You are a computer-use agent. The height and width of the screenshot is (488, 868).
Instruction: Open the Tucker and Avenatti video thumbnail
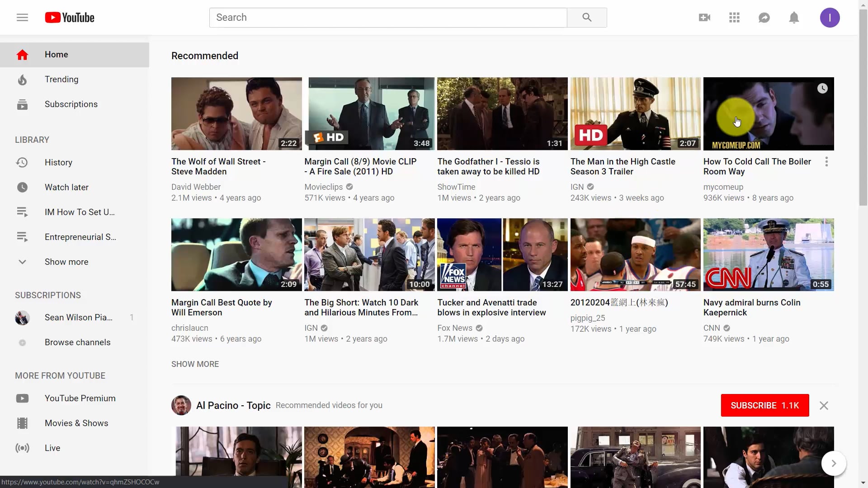click(x=502, y=254)
